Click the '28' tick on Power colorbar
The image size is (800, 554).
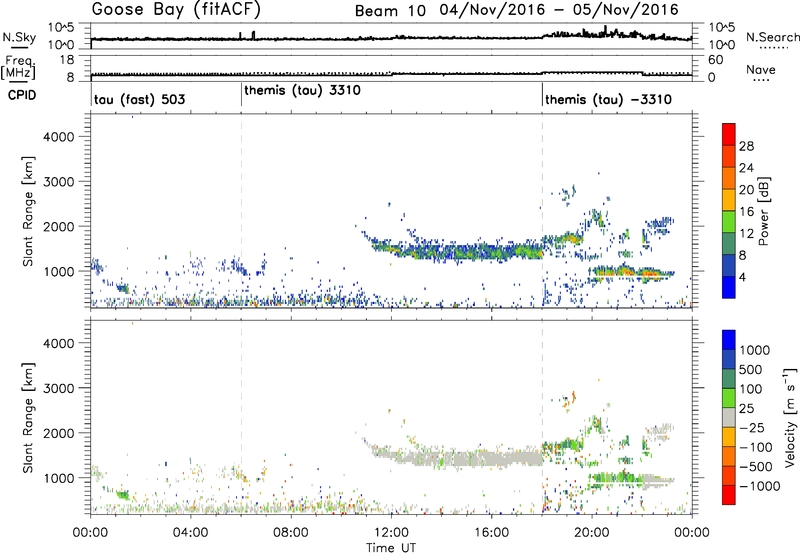(x=746, y=146)
